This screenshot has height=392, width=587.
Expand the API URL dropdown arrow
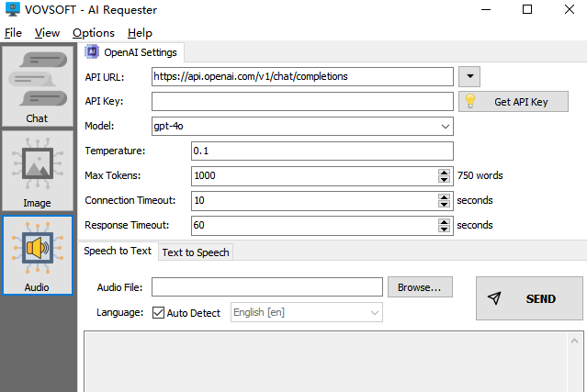click(468, 76)
